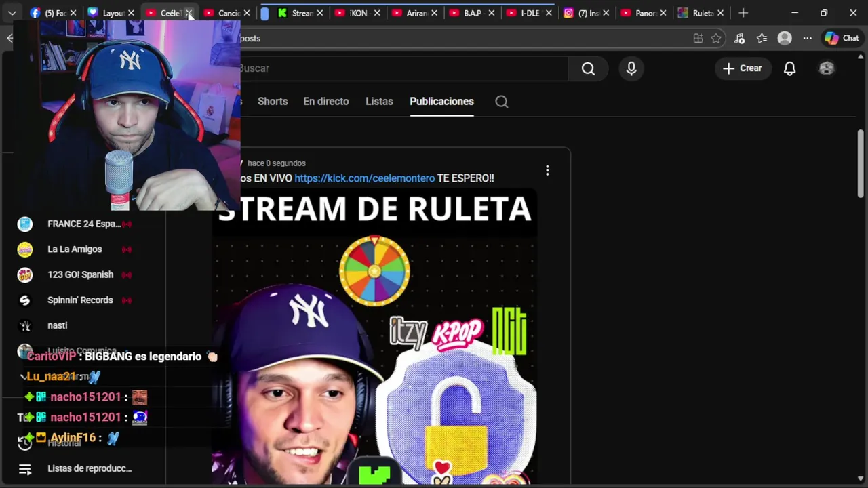Screen dimensions: 868x488
Task: Click the 123 GO! channel avatar
Action: tap(25, 275)
